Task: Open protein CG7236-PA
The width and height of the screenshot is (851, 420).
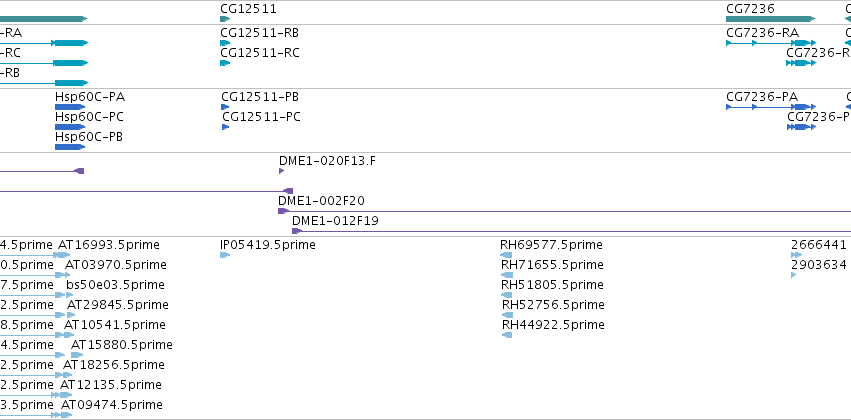Action: 762,97
